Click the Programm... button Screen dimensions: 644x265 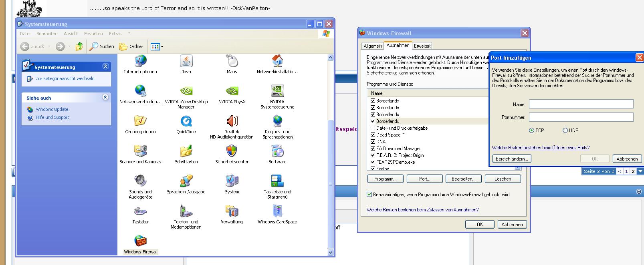click(386, 179)
